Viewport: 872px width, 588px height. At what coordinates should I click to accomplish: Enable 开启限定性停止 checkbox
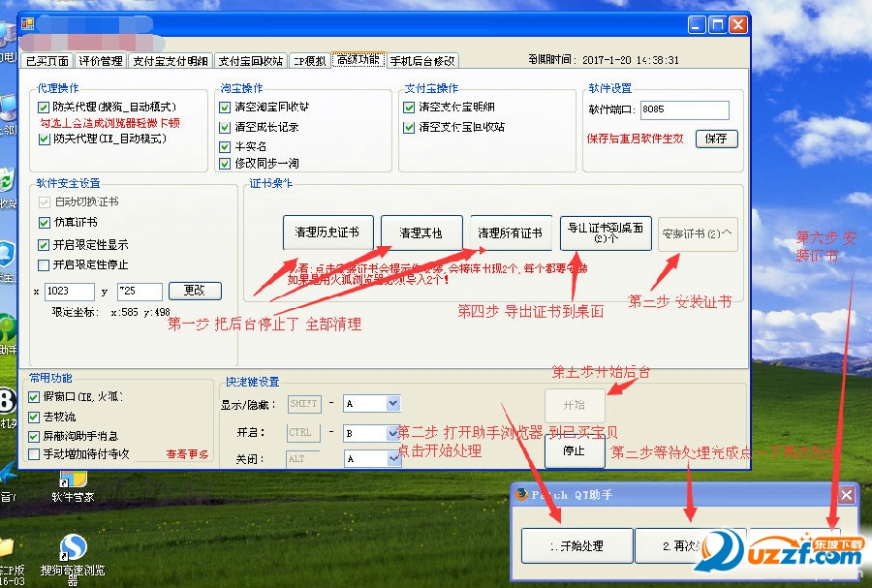point(43,264)
